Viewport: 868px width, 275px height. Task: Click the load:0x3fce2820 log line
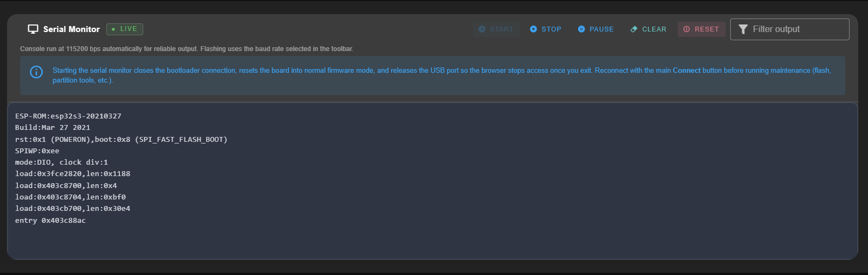pyautogui.click(x=73, y=174)
